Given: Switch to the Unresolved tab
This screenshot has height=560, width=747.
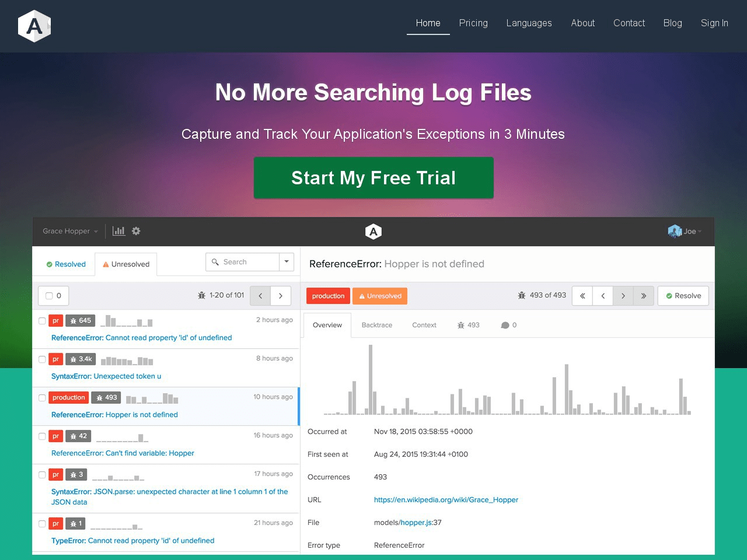Looking at the screenshot, I should [126, 264].
